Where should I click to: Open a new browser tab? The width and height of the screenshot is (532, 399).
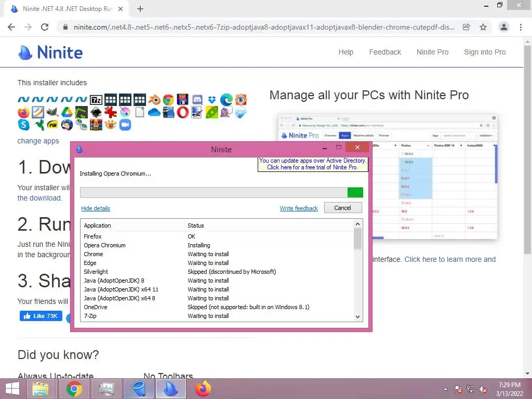coord(140,9)
